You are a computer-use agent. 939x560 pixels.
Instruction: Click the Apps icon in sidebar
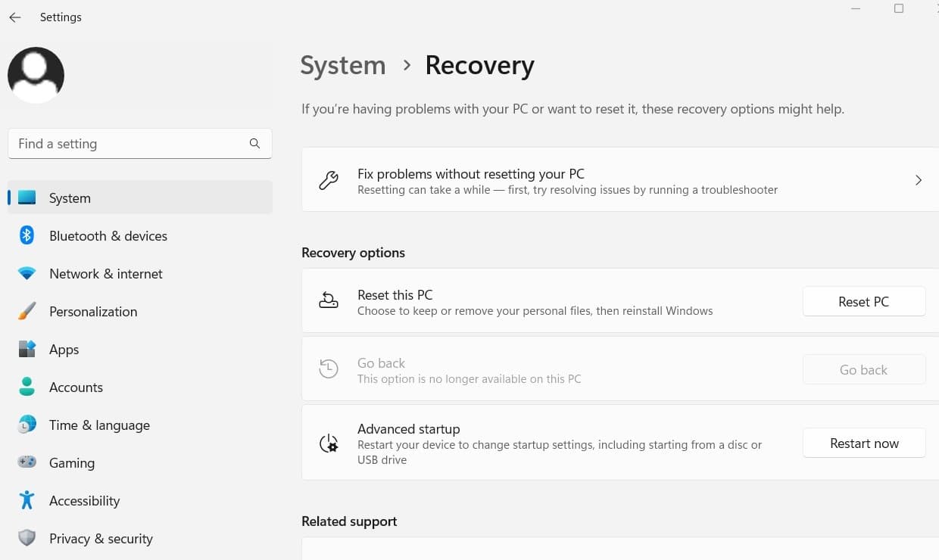(27, 349)
